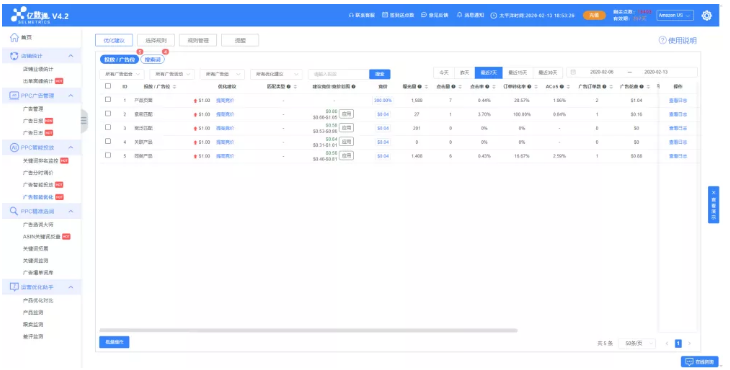
Task: Open 广告管理 in the sidebar
Action: tap(33, 109)
